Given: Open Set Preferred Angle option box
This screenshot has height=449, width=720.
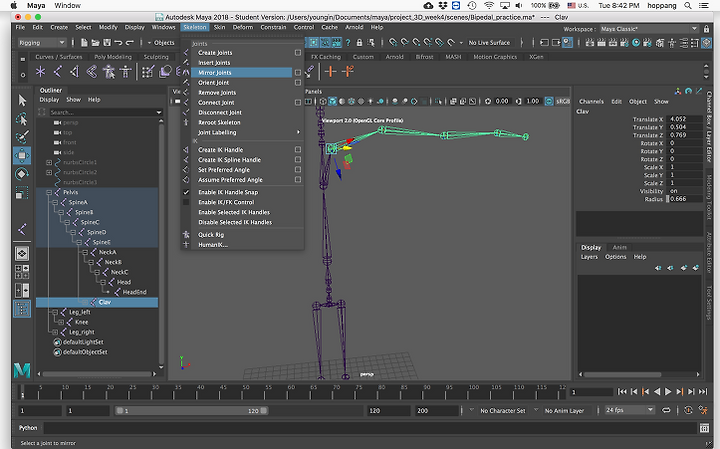Looking at the screenshot, I should click(x=298, y=170).
